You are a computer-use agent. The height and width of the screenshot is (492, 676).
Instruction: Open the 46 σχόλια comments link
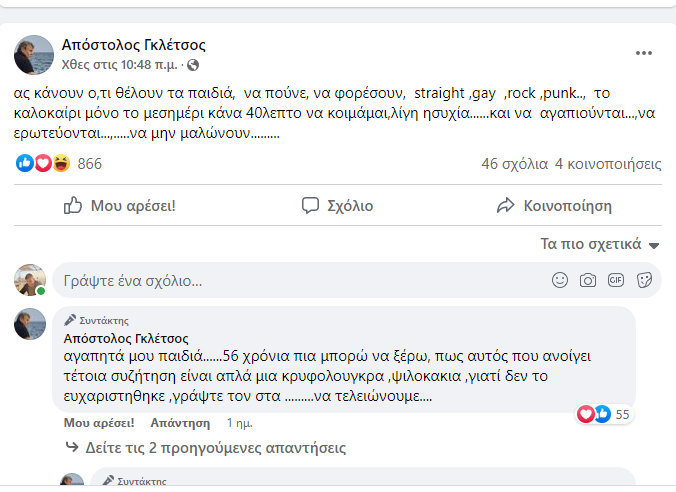pos(514,163)
